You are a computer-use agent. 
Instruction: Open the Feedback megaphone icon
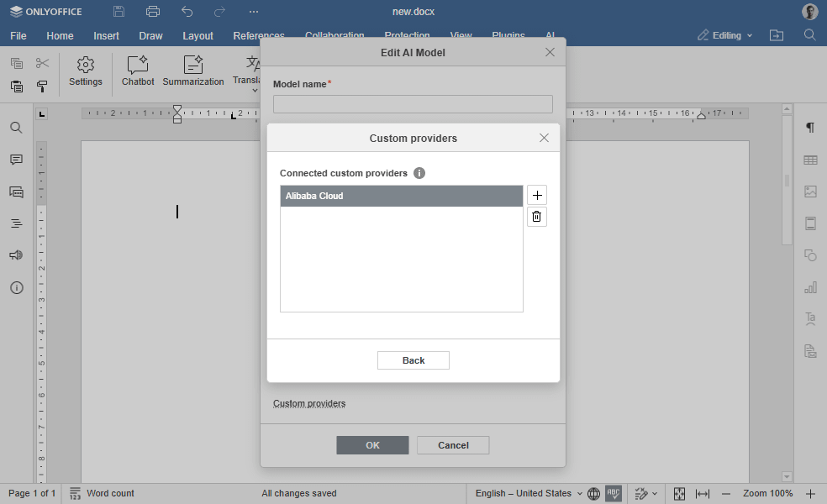pyautogui.click(x=16, y=255)
